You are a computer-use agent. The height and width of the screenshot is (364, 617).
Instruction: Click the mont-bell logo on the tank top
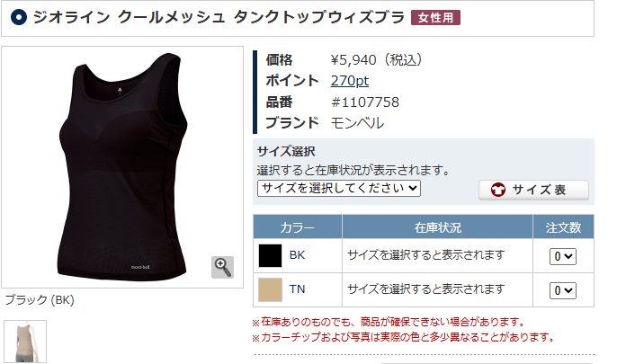tap(140, 267)
